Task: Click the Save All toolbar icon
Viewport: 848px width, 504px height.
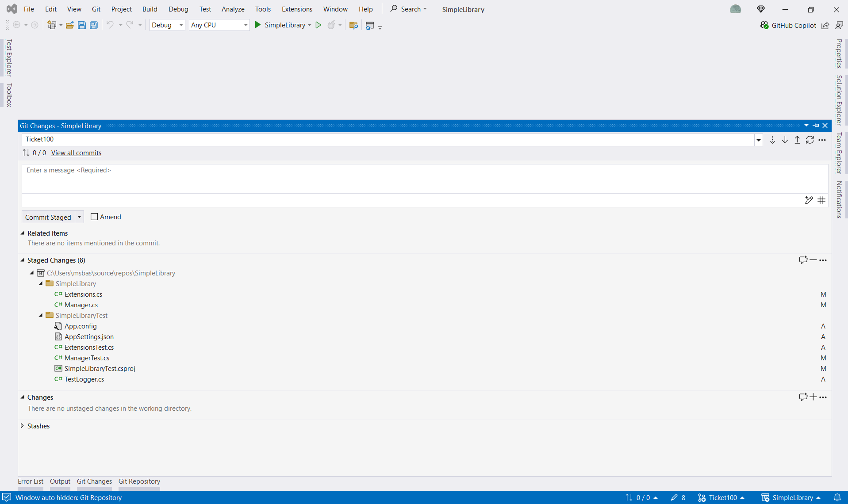Action: (94, 25)
